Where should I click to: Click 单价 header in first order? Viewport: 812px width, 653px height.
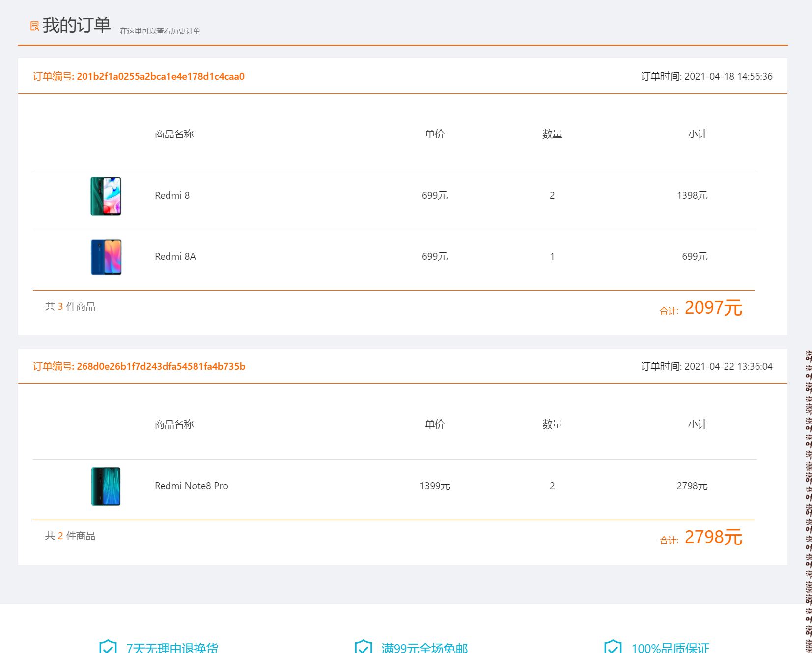[435, 134]
